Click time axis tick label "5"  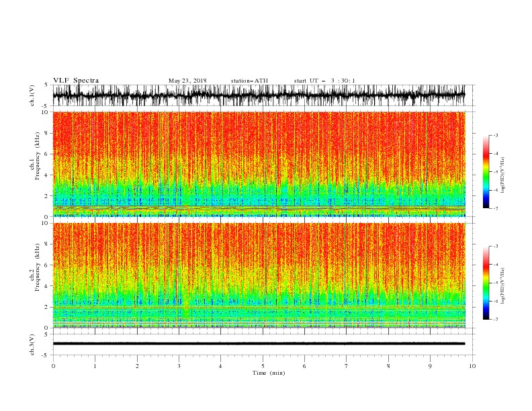263,366
